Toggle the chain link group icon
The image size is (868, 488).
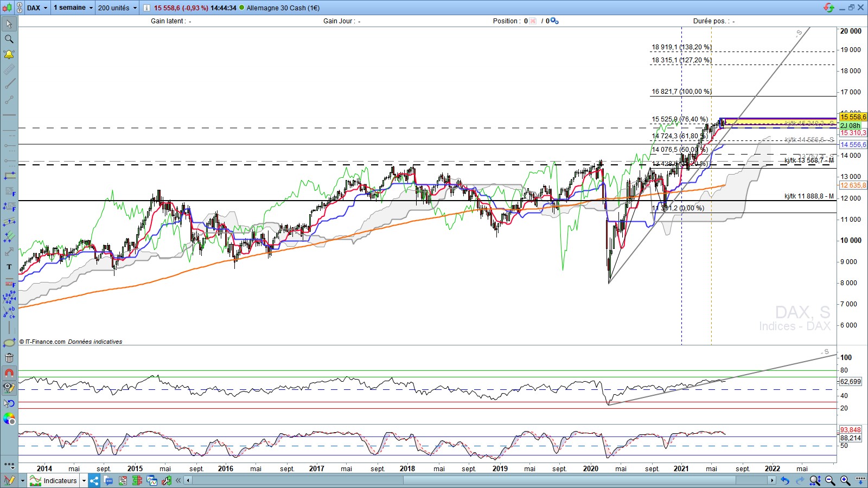pyautogui.click(x=20, y=8)
